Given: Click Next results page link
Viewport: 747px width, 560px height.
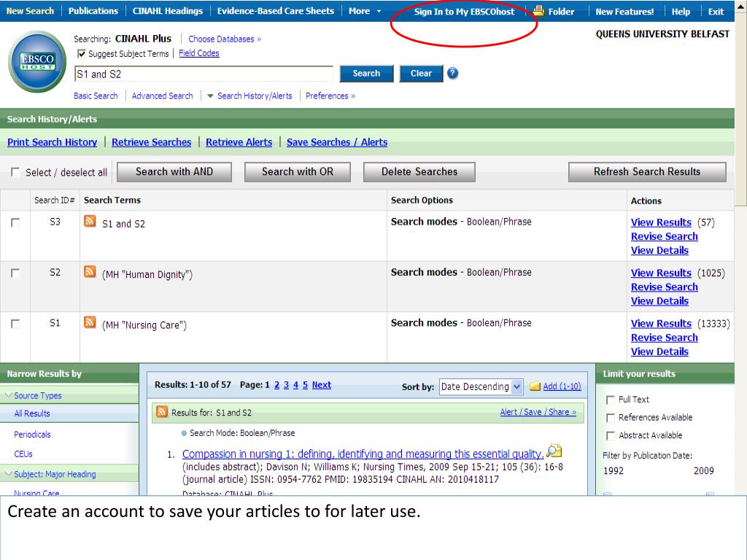Looking at the screenshot, I should pyautogui.click(x=322, y=385).
